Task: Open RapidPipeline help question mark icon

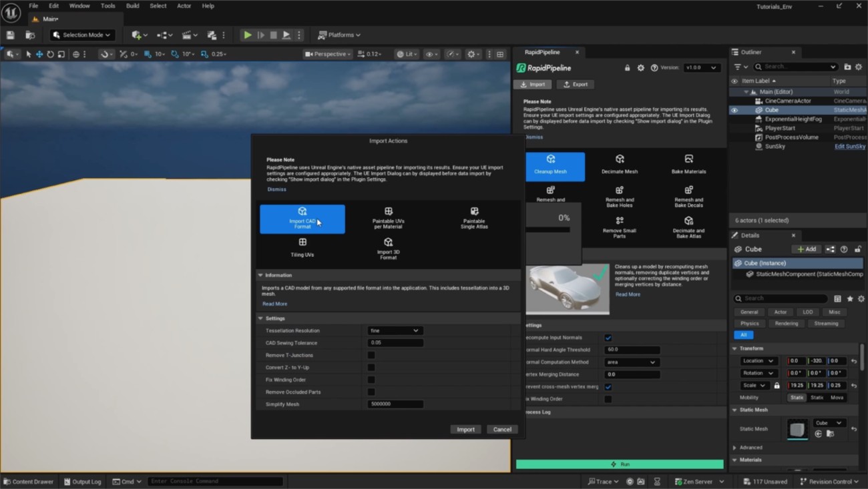Action: tap(654, 68)
